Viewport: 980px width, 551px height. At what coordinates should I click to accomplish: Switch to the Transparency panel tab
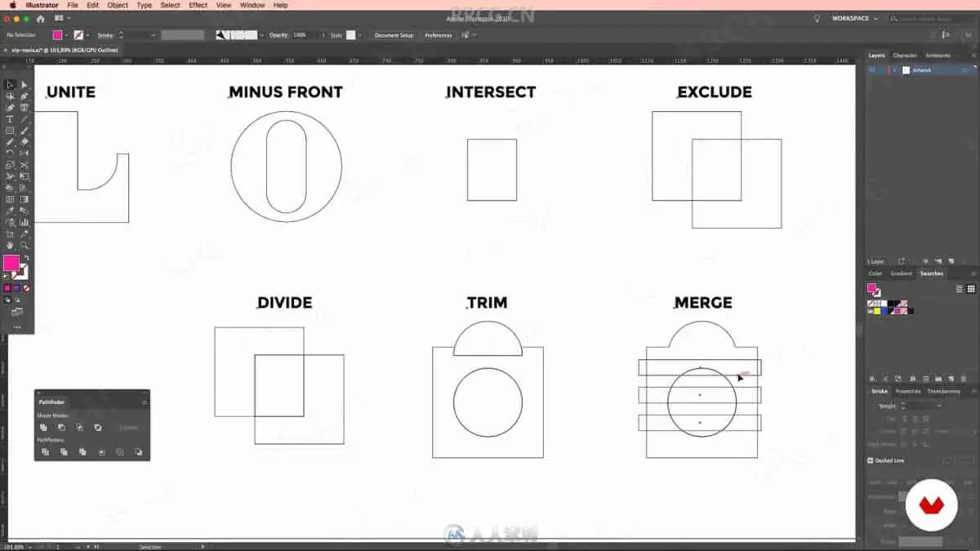click(943, 391)
